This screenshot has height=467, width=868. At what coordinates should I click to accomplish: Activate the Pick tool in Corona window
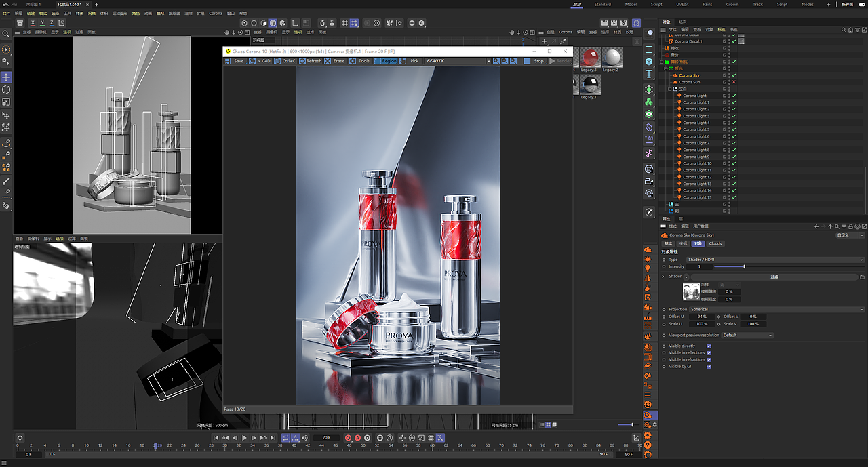click(410, 61)
